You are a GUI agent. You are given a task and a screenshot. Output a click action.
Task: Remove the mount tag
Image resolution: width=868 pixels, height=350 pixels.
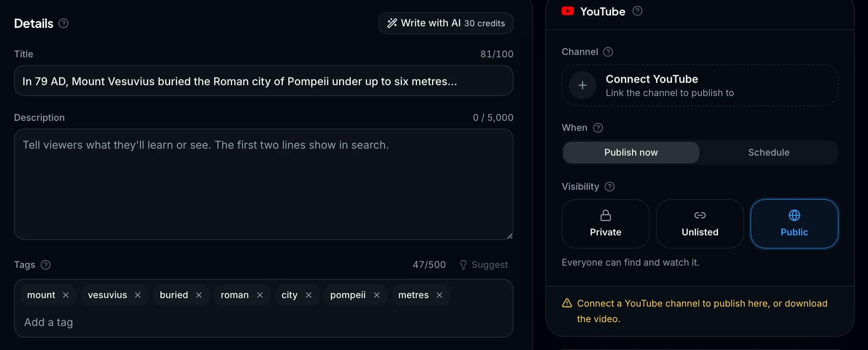click(x=66, y=295)
